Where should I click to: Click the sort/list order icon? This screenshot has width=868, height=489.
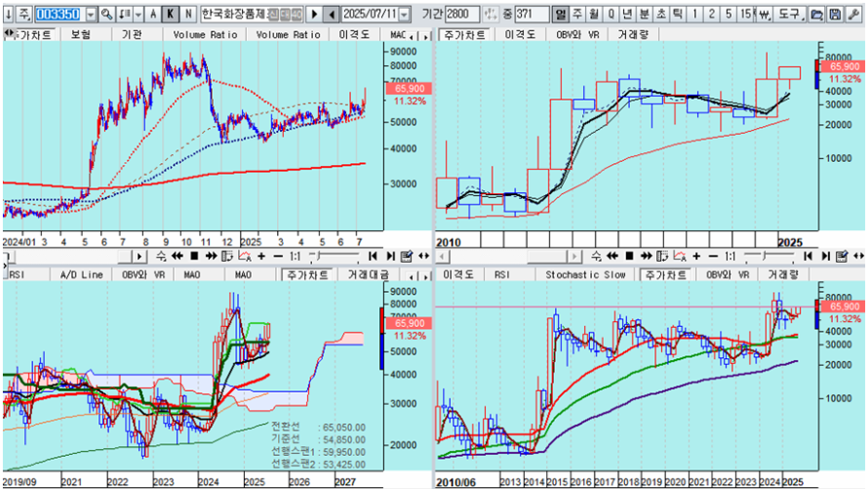(x=125, y=14)
